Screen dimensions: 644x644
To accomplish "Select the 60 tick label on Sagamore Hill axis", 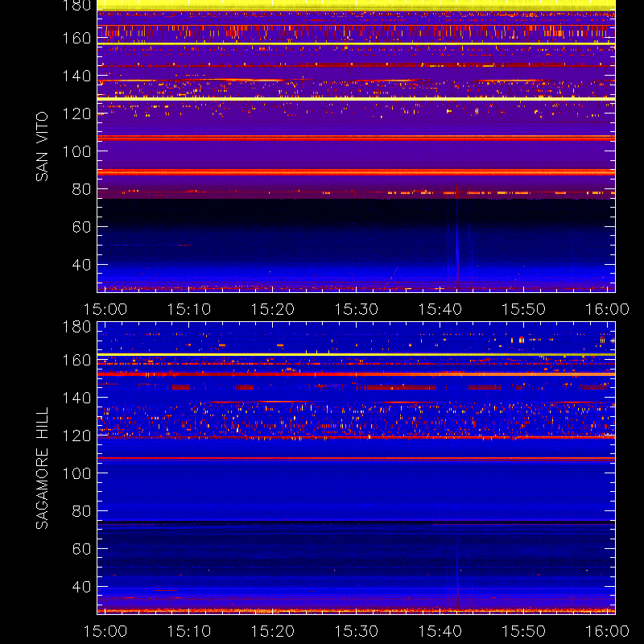I will pos(81,549).
